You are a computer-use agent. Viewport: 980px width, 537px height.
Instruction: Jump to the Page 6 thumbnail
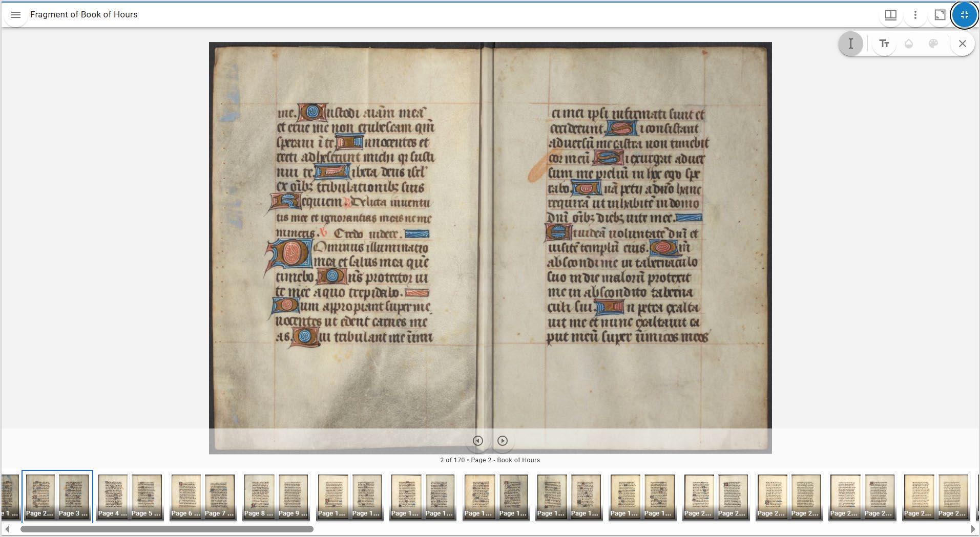pyautogui.click(x=186, y=497)
